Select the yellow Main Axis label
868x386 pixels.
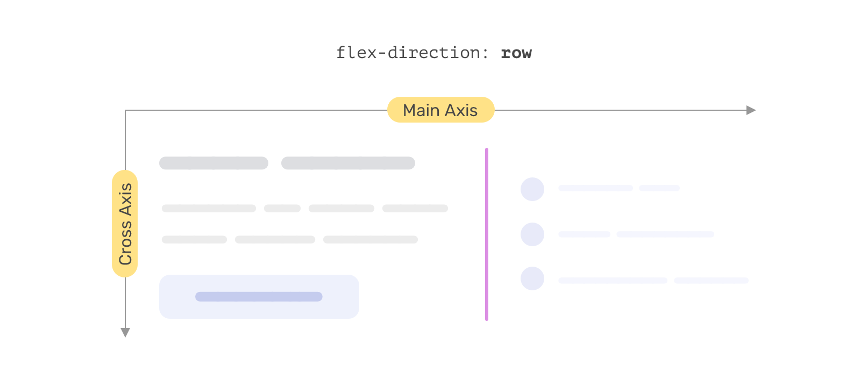point(440,110)
